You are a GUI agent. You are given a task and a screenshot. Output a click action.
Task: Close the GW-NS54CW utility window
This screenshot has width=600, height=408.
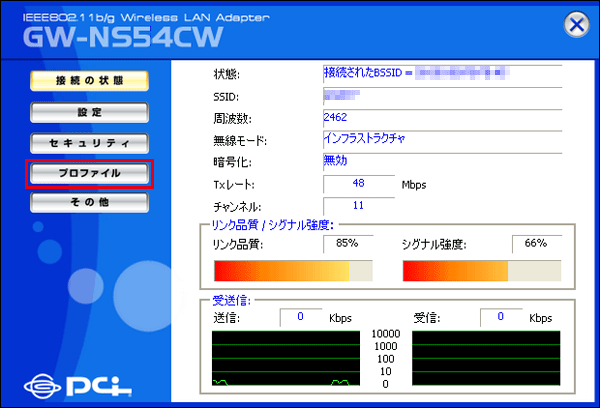(x=576, y=24)
